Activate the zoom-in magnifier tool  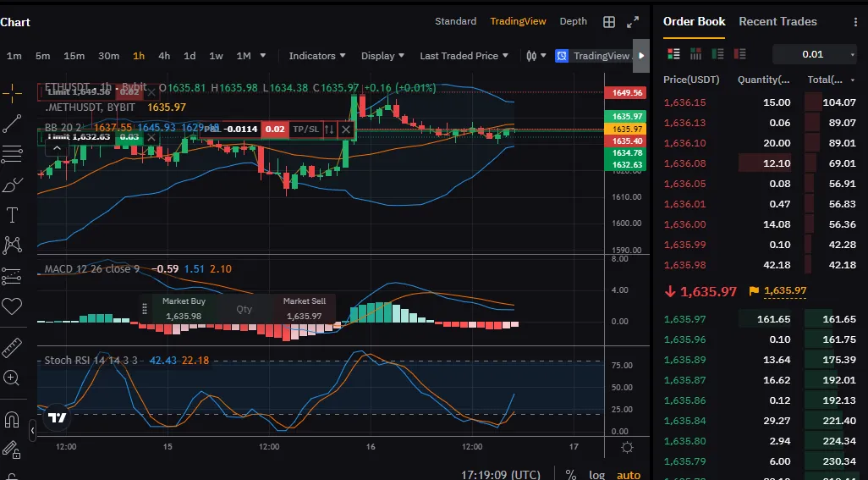(12, 378)
